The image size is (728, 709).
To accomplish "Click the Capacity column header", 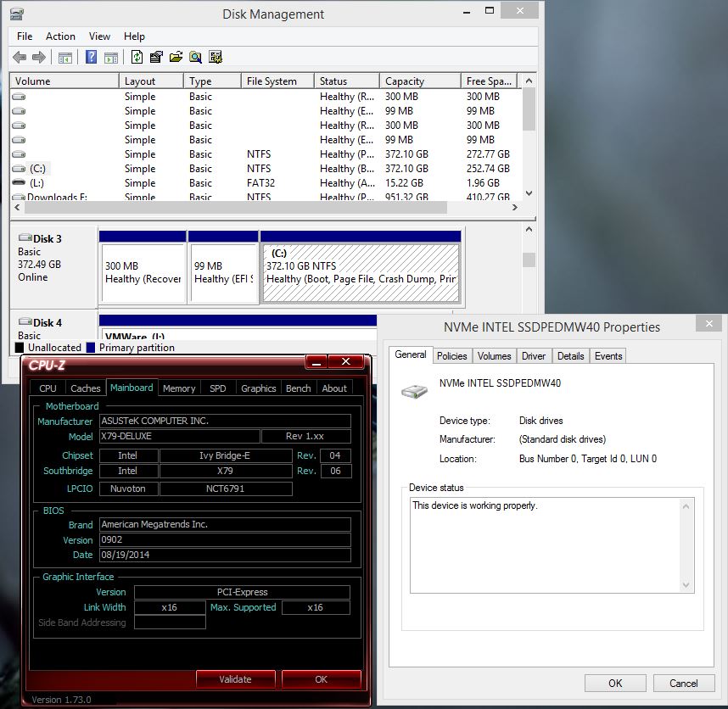I will tap(419, 81).
